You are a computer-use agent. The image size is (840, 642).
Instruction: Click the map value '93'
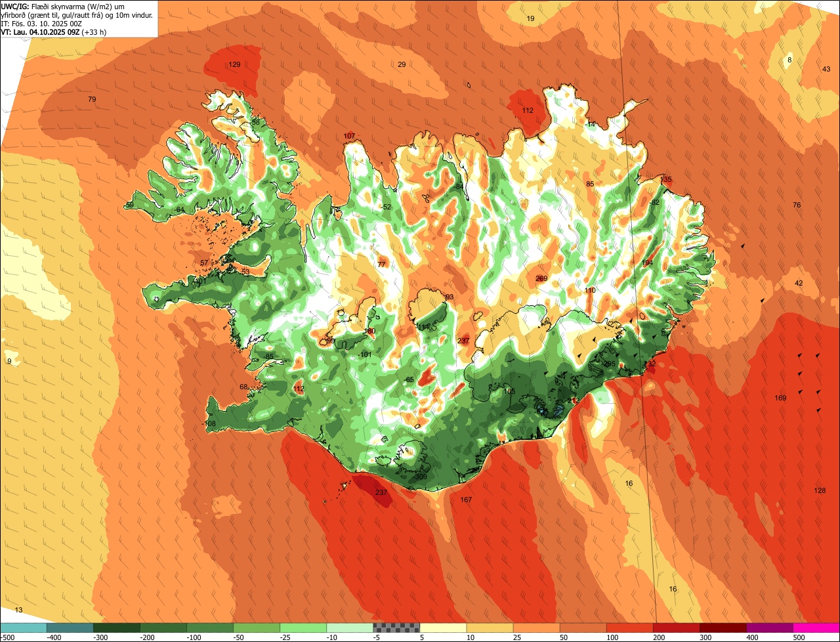(450, 297)
